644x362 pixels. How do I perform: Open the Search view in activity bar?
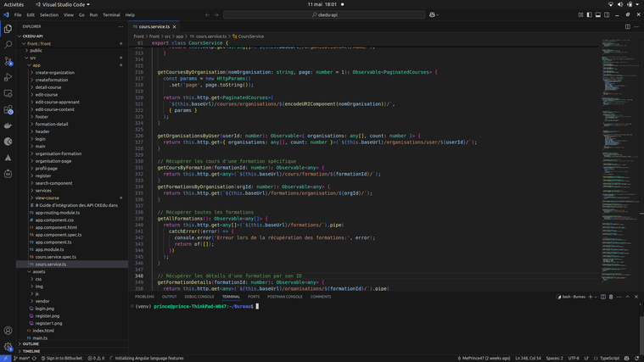pyautogui.click(x=8, y=45)
